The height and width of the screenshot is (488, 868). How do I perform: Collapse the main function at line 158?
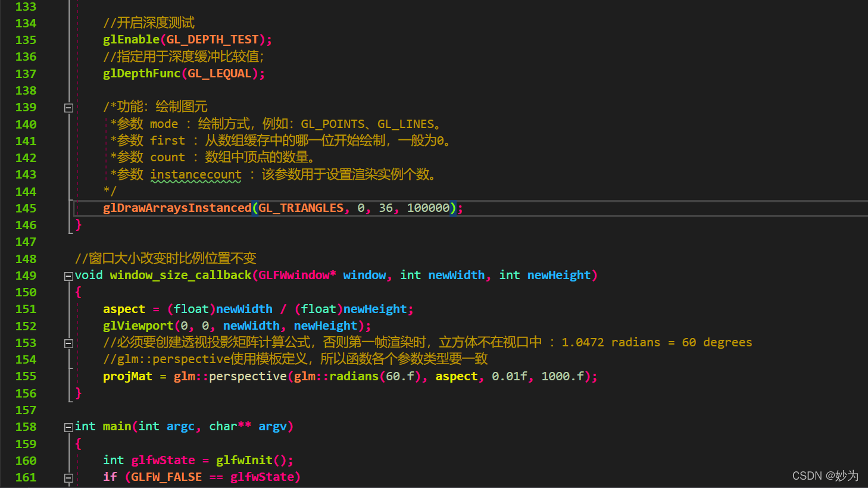click(68, 427)
